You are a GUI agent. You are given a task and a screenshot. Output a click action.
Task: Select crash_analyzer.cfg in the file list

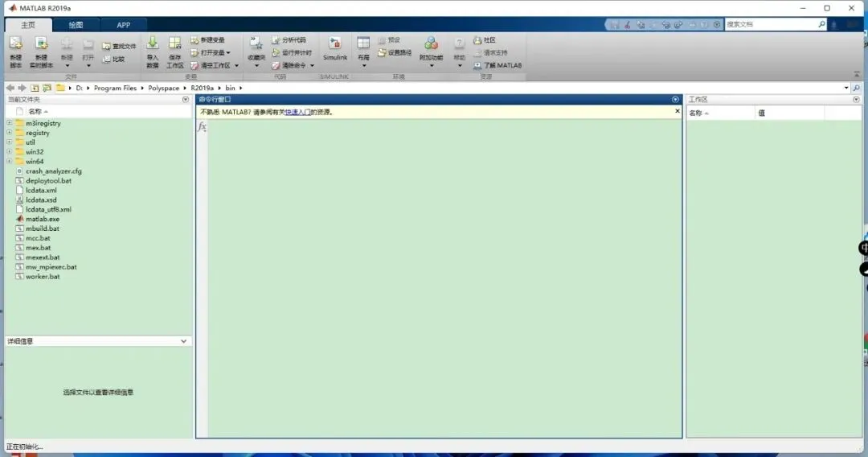point(53,171)
